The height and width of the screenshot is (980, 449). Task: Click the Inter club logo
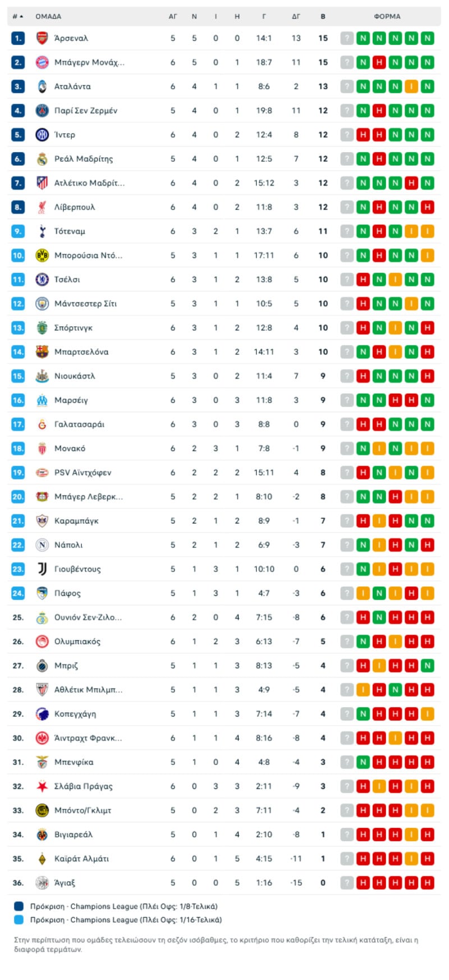pyautogui.click(x=42, y=135)
